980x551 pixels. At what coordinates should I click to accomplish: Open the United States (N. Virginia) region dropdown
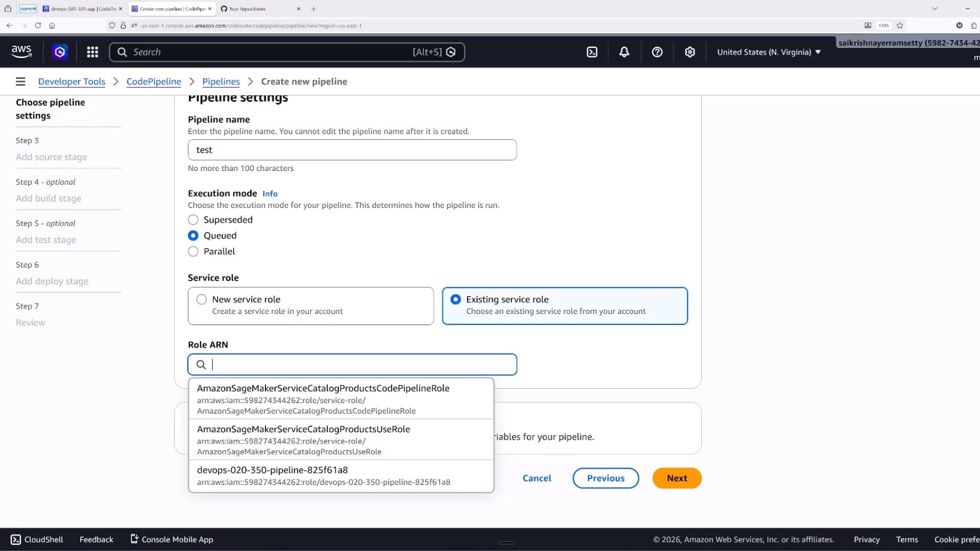[769, 52]
